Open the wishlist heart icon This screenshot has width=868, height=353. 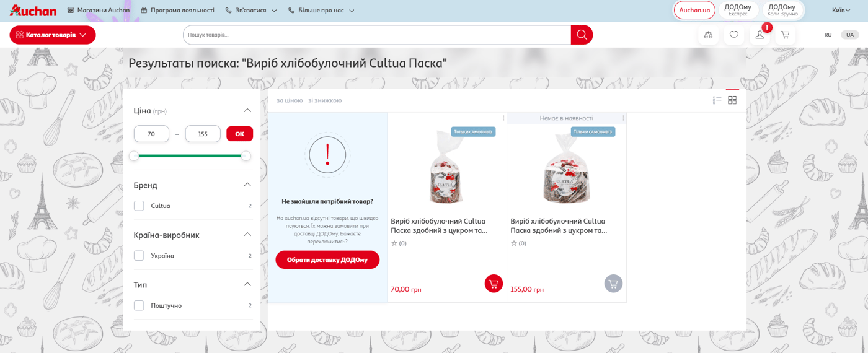point(734,35)
